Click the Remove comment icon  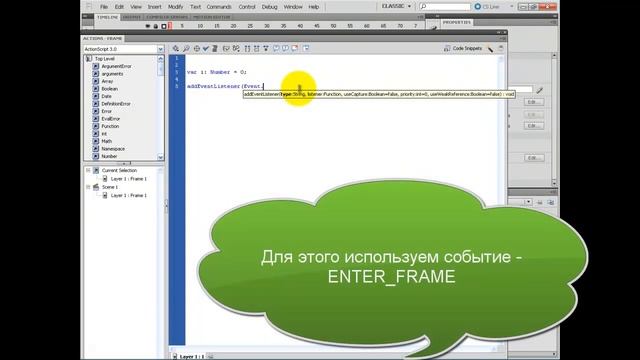tap(295, 48)
